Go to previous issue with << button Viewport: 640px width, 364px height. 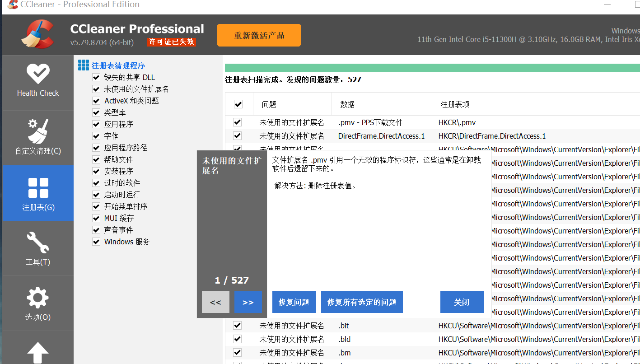pyautogui.click(x=215, y=302)
